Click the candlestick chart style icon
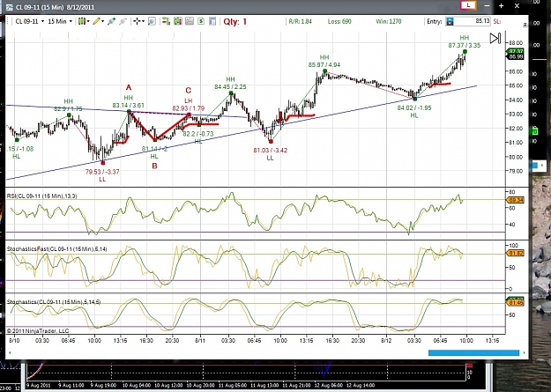551x392 pixels. tap(82, 21)
